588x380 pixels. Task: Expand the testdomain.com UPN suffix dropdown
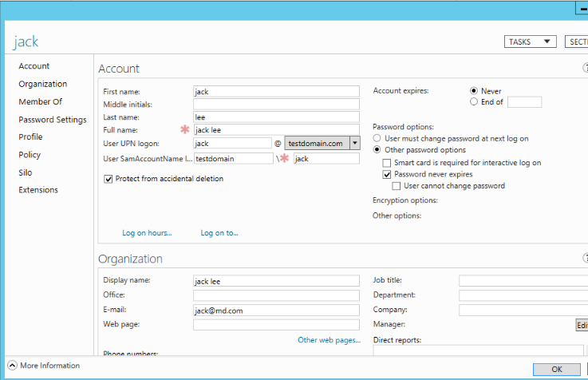pyautogui.click(x=355, y=143)
